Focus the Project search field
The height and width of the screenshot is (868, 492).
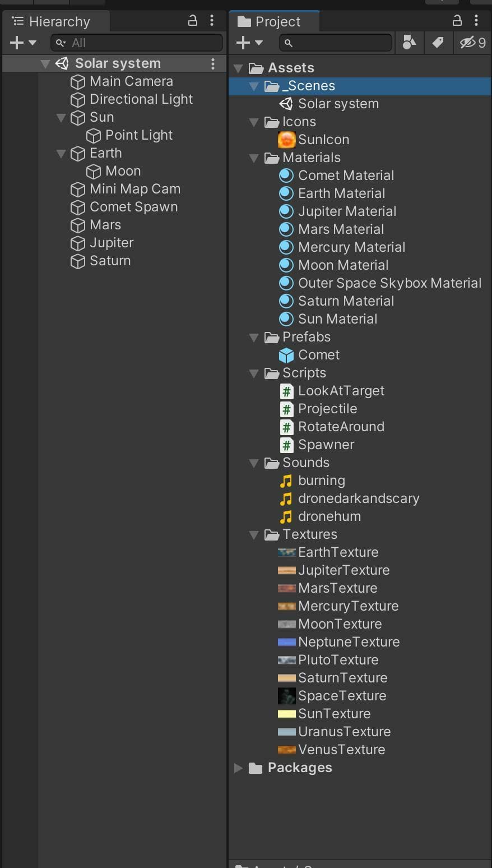(336, 43)
